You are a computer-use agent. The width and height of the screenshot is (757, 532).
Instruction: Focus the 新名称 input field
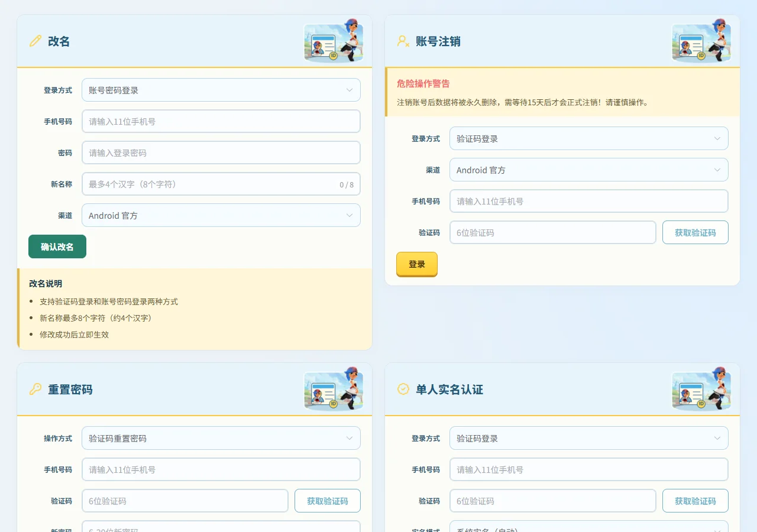221,184
